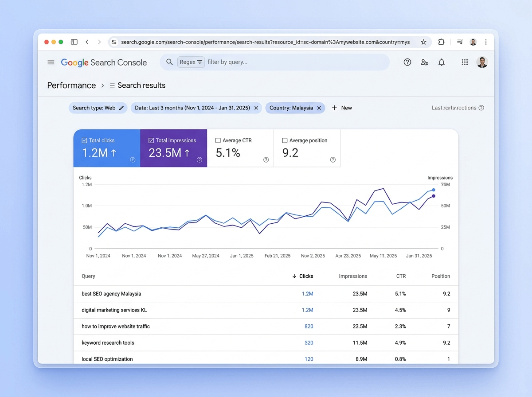The height and width of the screenshot is (397, 532).
Task: Click pencil icon on Search type chip
Action: [x=121, y=108]
